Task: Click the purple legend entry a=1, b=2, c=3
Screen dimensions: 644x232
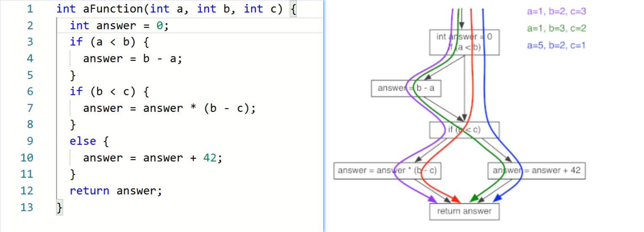Action: point(556,12)
